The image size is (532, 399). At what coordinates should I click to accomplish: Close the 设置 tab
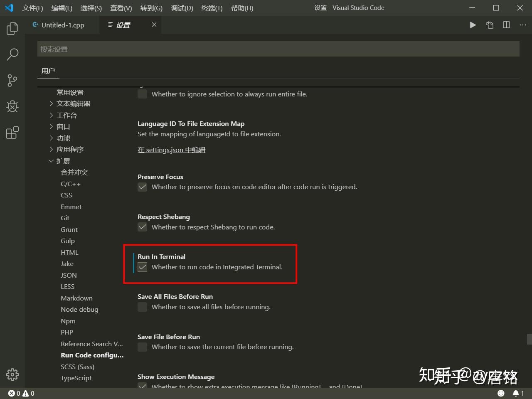coord(154,25)
